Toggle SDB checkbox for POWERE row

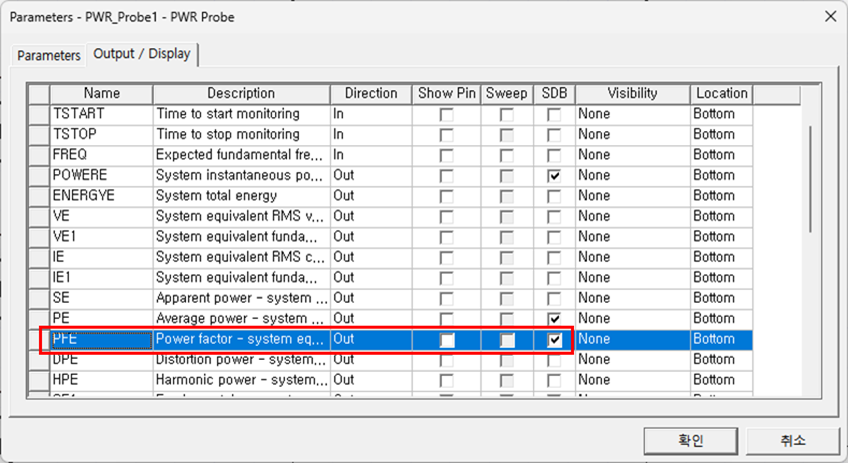[x=554, y=175]
